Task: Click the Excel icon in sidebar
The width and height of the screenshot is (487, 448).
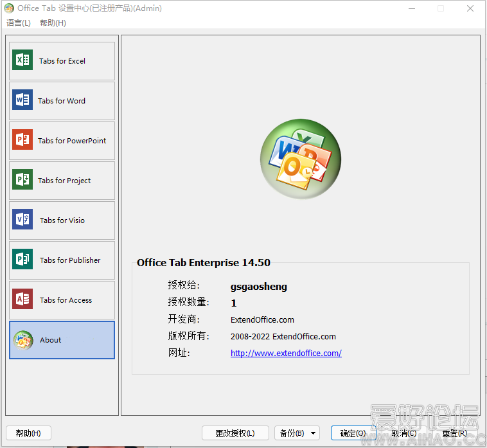Action: pos(22,60)
